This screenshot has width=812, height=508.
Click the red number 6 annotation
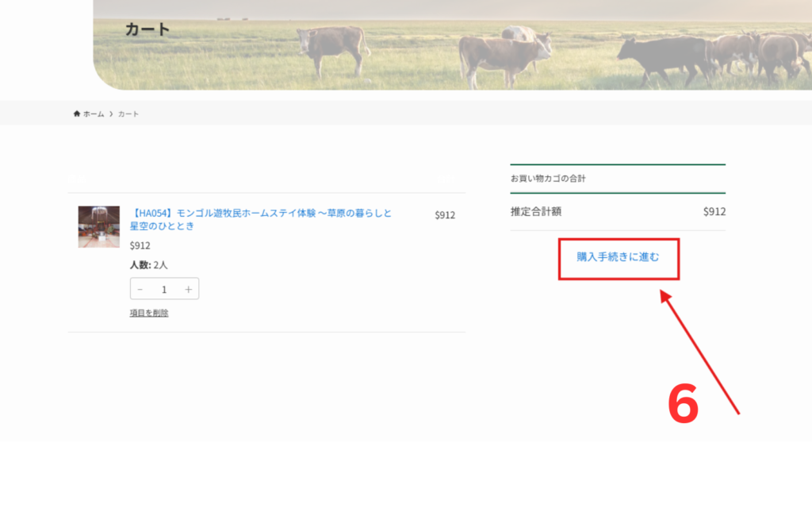click(683, 405)
